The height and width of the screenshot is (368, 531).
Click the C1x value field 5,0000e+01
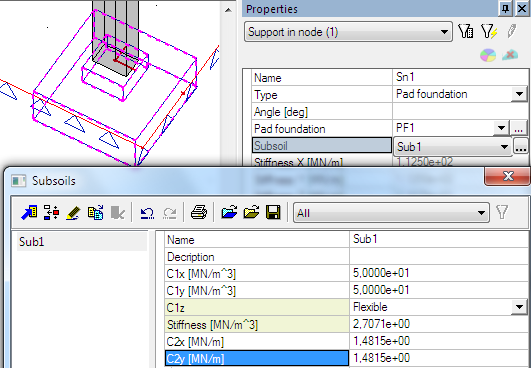click(438, 273)
